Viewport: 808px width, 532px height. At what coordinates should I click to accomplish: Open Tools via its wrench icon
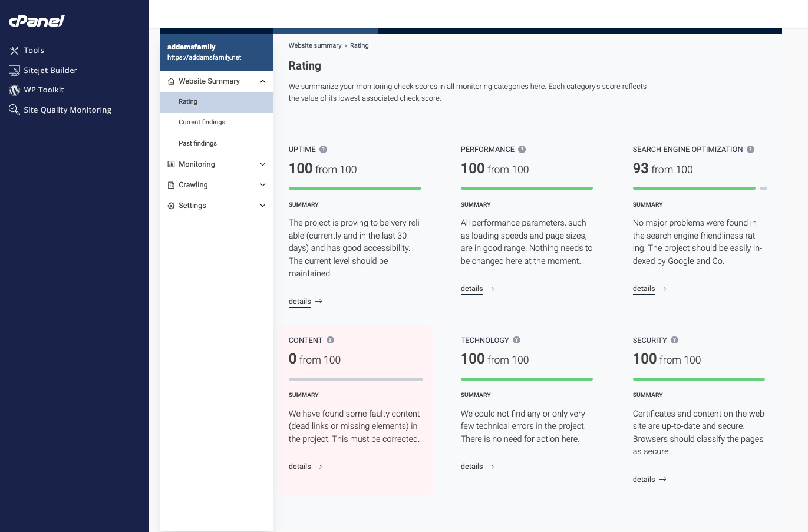click(14, 51)
